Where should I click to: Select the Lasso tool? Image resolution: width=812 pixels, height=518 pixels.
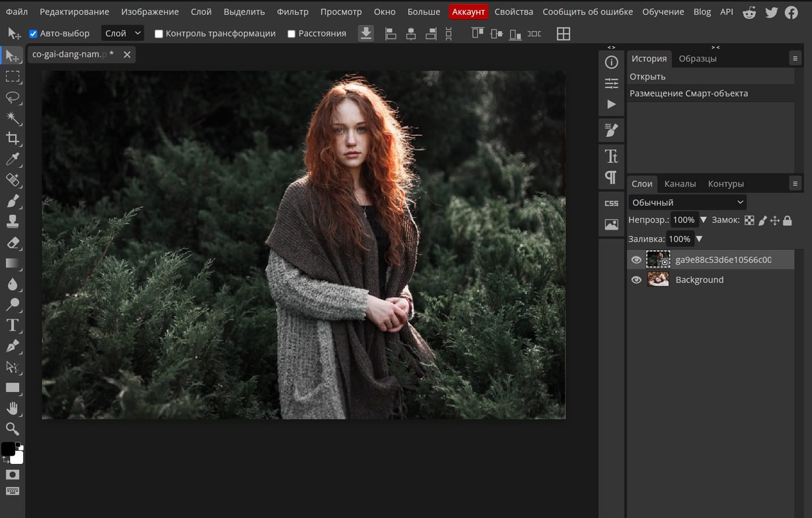pyautogui.click(x=13, y=97)
